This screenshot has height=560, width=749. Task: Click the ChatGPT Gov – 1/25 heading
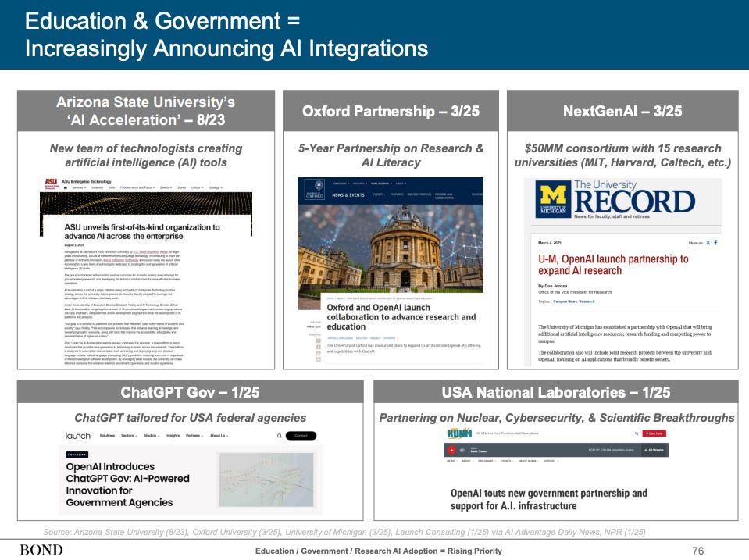[x=190, y=392]
